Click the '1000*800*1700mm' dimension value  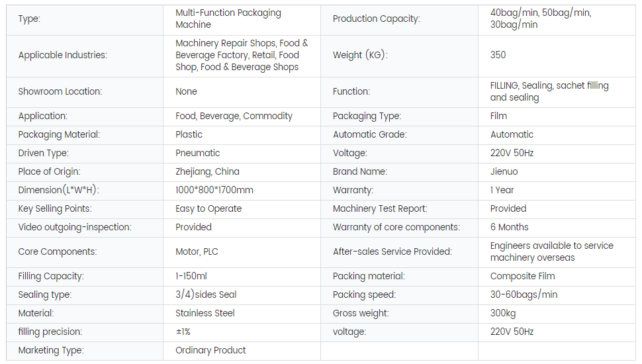point(214,190)
